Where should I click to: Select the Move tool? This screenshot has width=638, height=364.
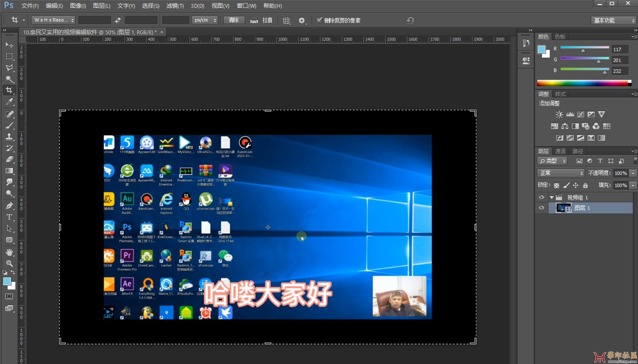tap(9, 45)
